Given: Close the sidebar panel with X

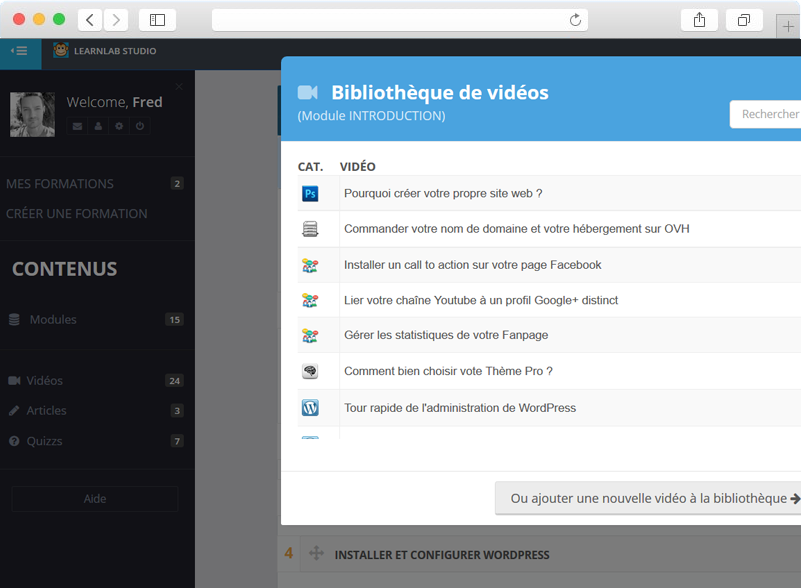Looking at the screenshot, I should (x=179, y=86).
